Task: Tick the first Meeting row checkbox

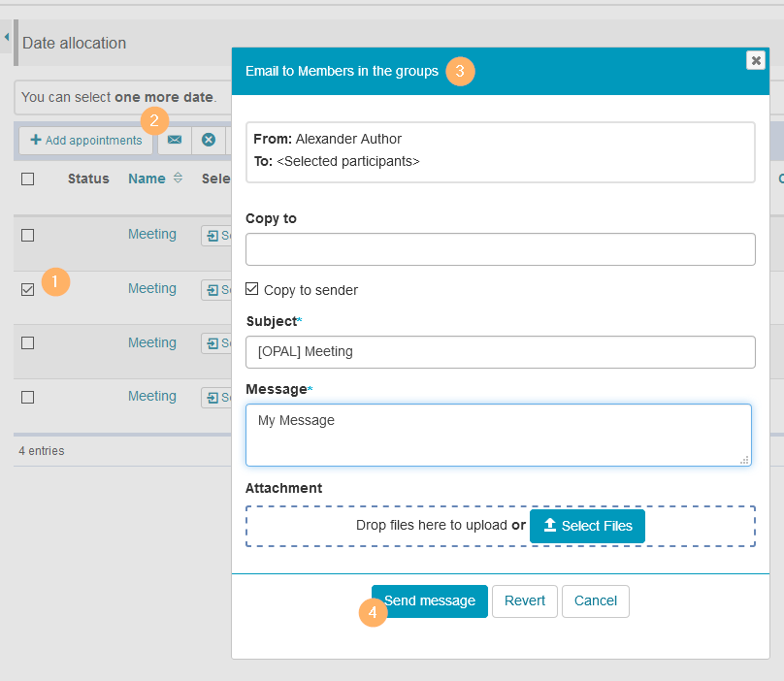Action: click(x=28, y=235)
